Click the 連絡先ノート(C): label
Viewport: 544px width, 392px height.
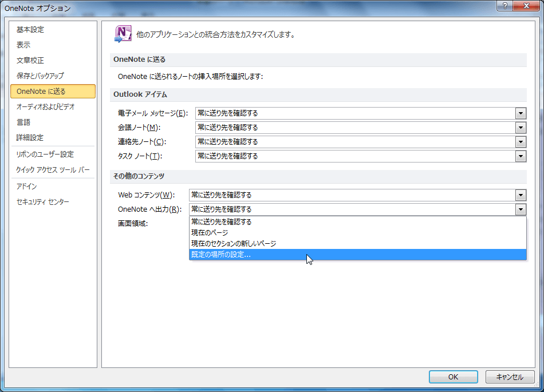coord(142,142)
